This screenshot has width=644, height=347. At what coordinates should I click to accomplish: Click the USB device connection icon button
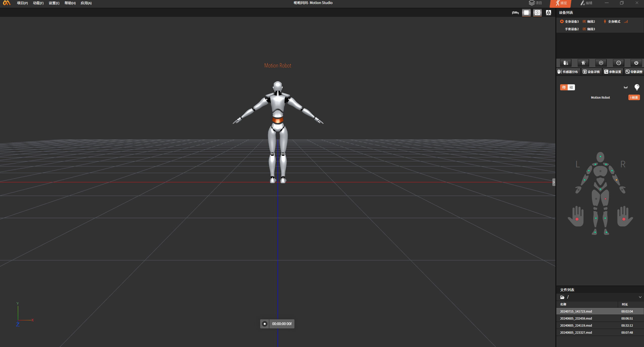coord(565,63)
